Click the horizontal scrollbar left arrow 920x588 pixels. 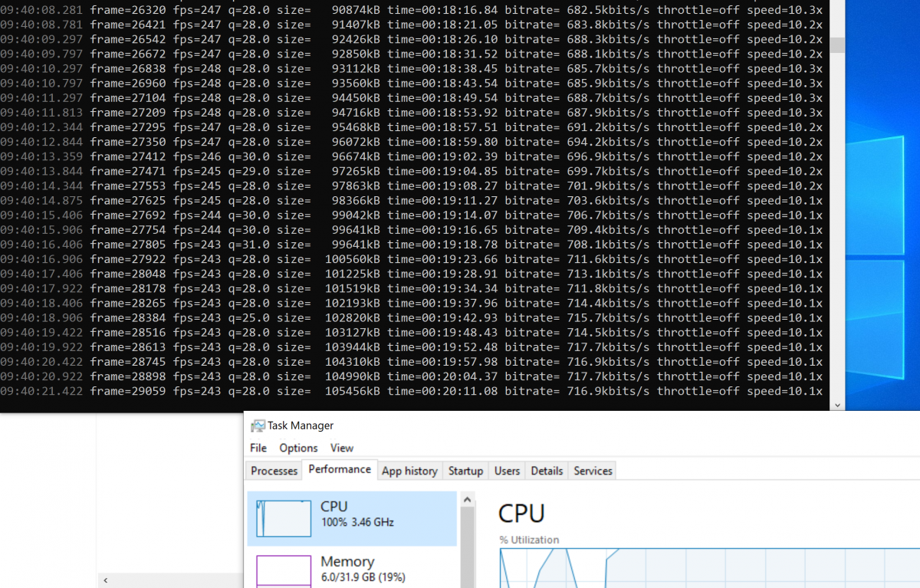[105, 580]
